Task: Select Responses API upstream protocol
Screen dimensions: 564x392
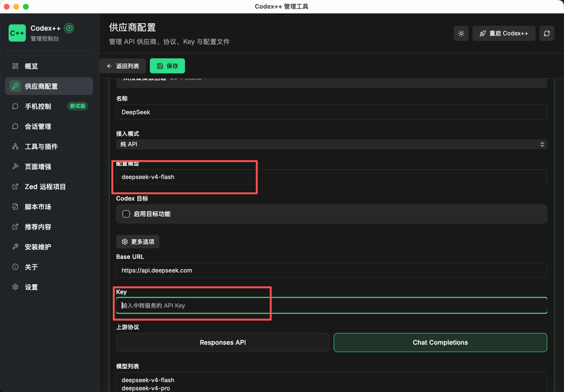Action: (223, 343)
